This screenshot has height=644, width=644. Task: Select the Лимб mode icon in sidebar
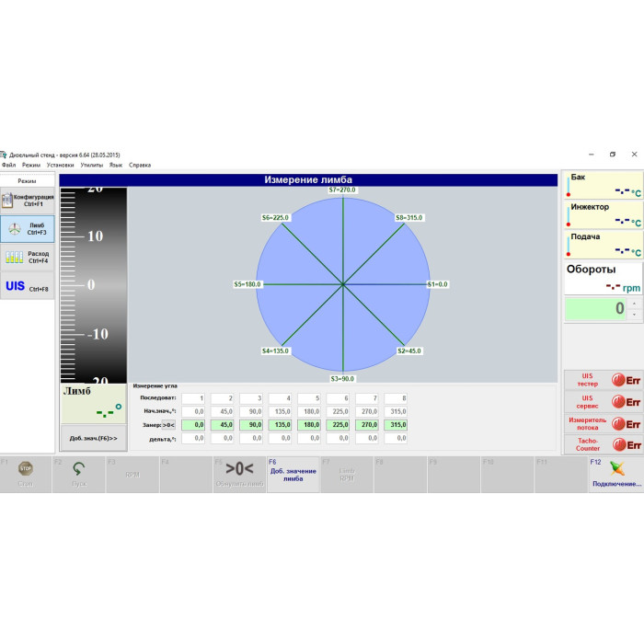(28, 229)
